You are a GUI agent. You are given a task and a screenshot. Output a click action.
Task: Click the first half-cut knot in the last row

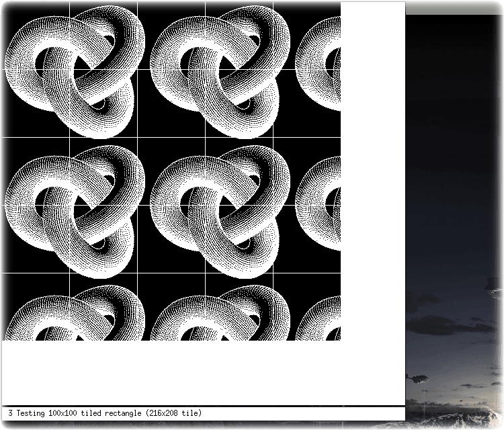(x=75, y=312)
